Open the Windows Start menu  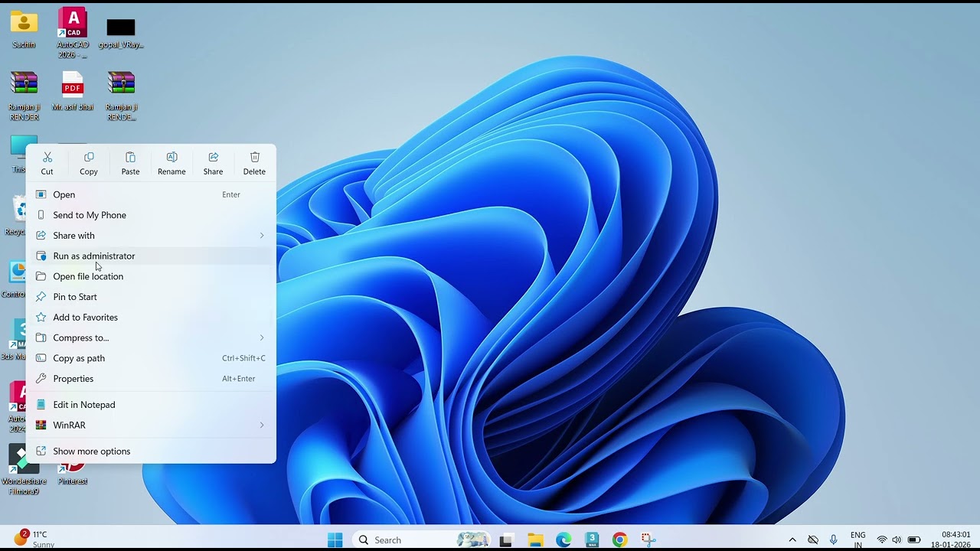(x=335, y=540)
